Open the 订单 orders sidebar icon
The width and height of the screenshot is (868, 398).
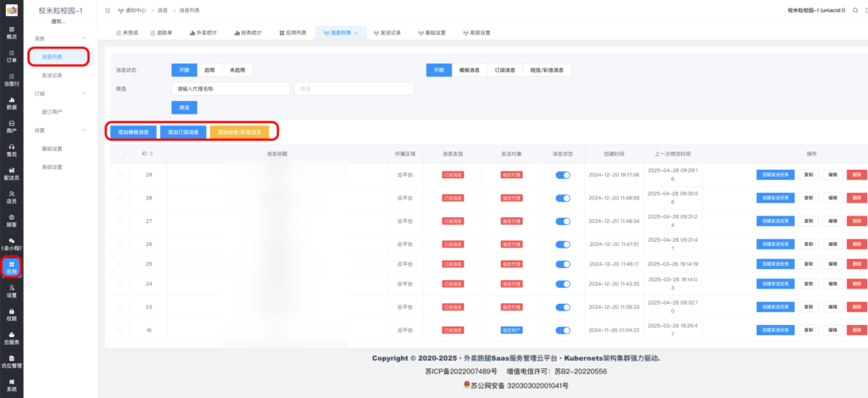(12, 56)
